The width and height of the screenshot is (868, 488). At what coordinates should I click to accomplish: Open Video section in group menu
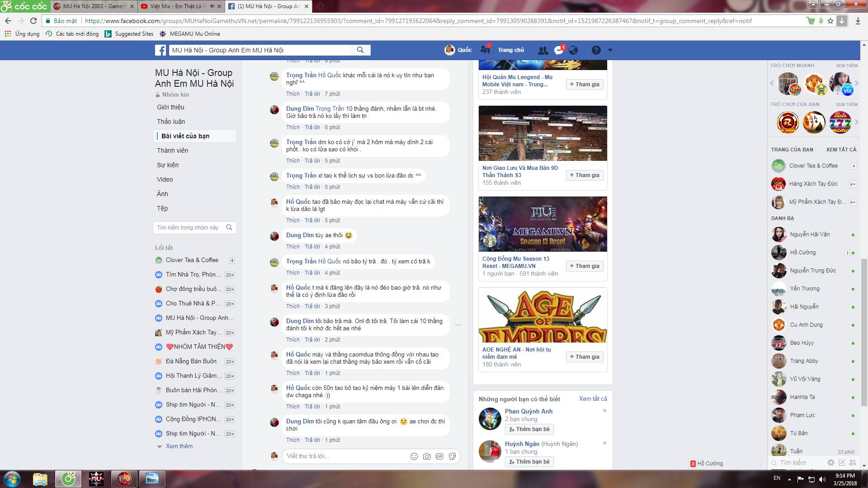tap(165, 179)
